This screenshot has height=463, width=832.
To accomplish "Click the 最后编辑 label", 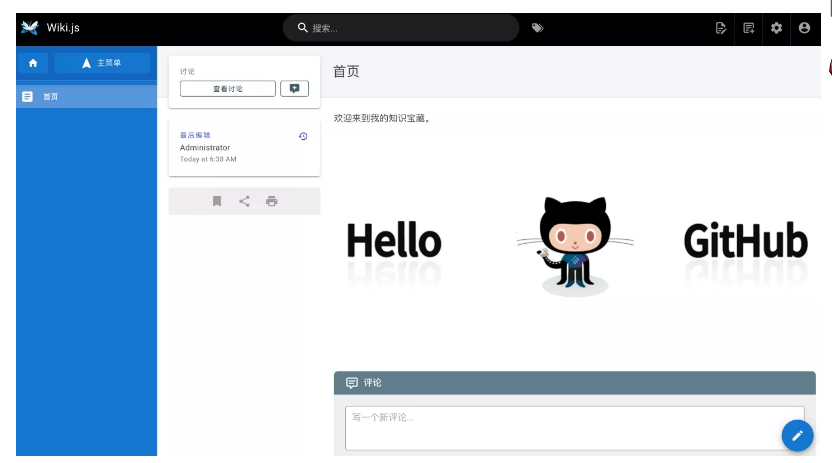I will (195, 135).
